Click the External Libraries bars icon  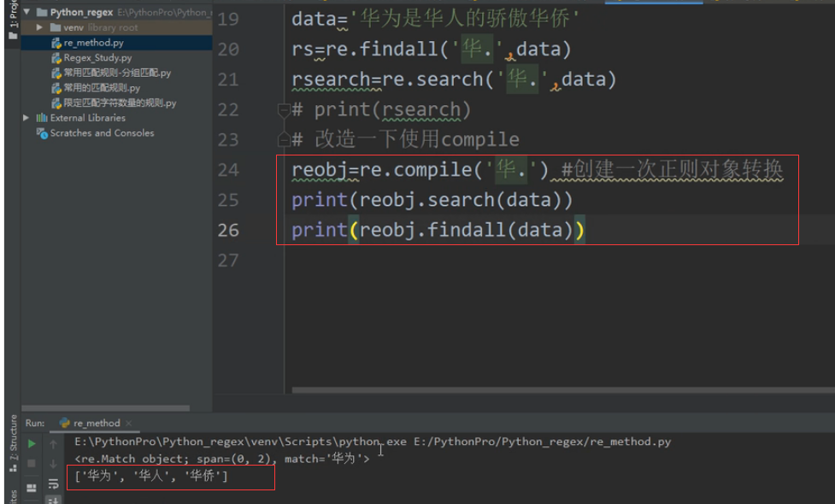(42, 118)
